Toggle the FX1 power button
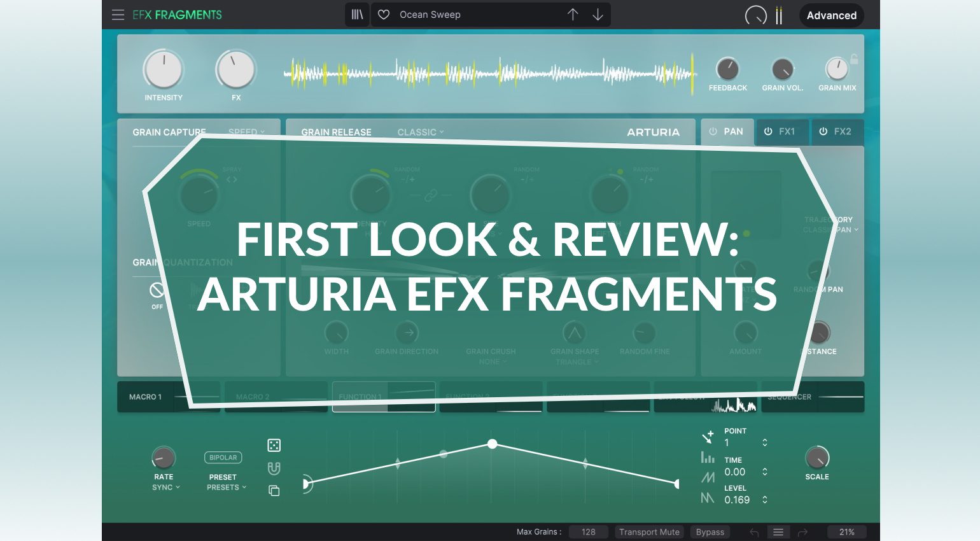 coord(768,132)
